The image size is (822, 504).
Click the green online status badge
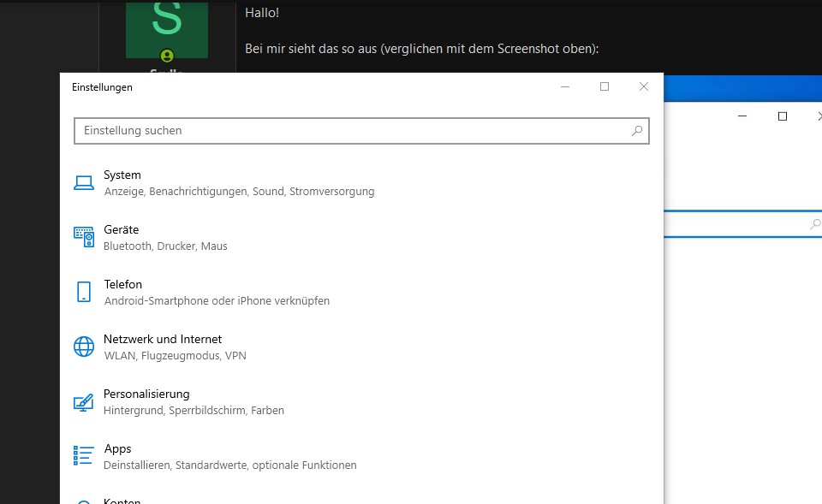(x=166, y=56)
